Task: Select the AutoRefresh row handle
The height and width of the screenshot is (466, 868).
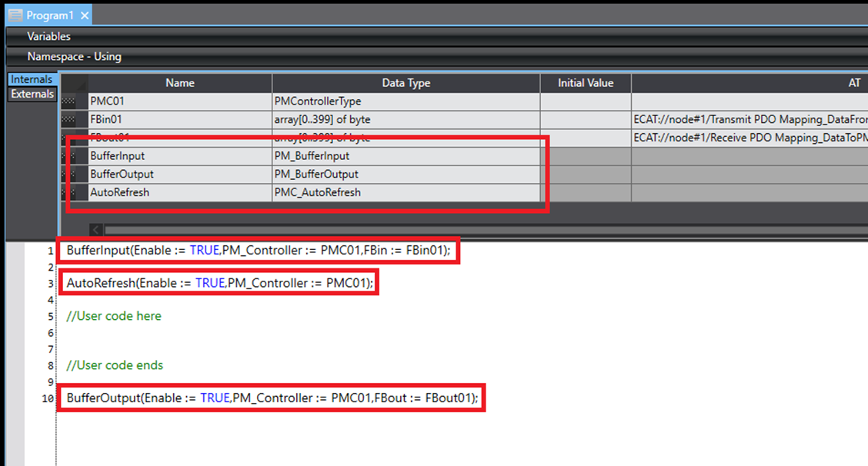Action: [x=68, y=193]
